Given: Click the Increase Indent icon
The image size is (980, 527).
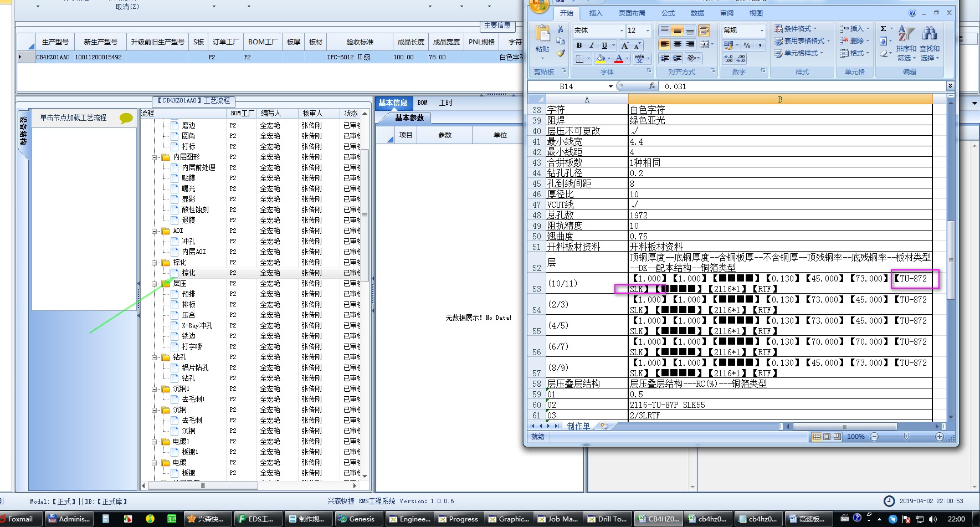Looking at the screenshot, I should point(677,58).
